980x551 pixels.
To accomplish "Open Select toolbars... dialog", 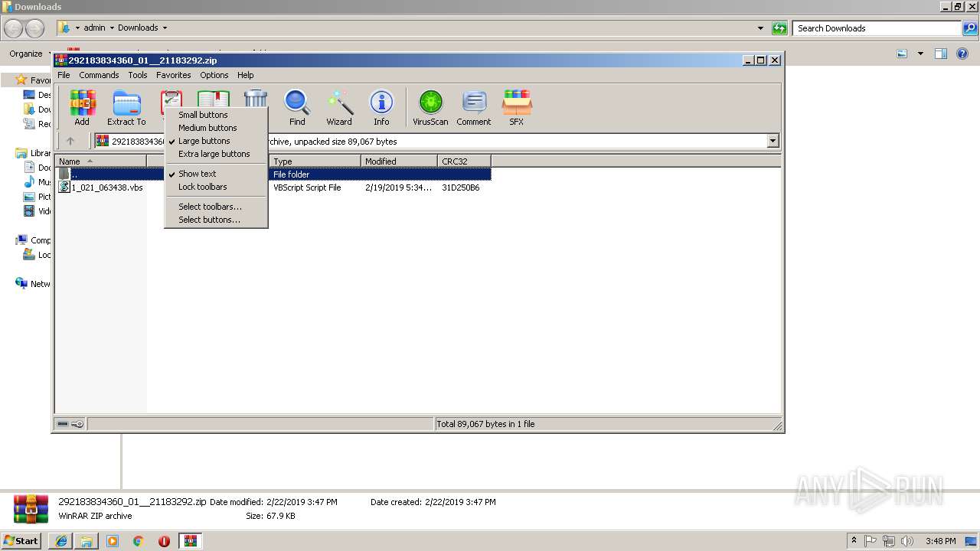I will [217, 207].
